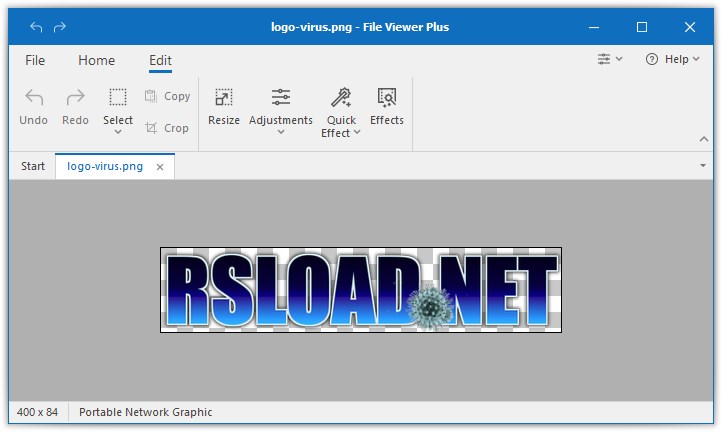Switch to the Start tab
Screen dimensions: 722x432
(33, 166)
